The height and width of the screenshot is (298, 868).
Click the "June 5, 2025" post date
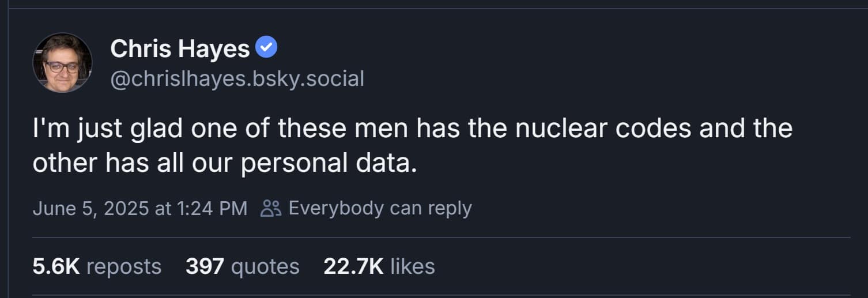[90, 208]
